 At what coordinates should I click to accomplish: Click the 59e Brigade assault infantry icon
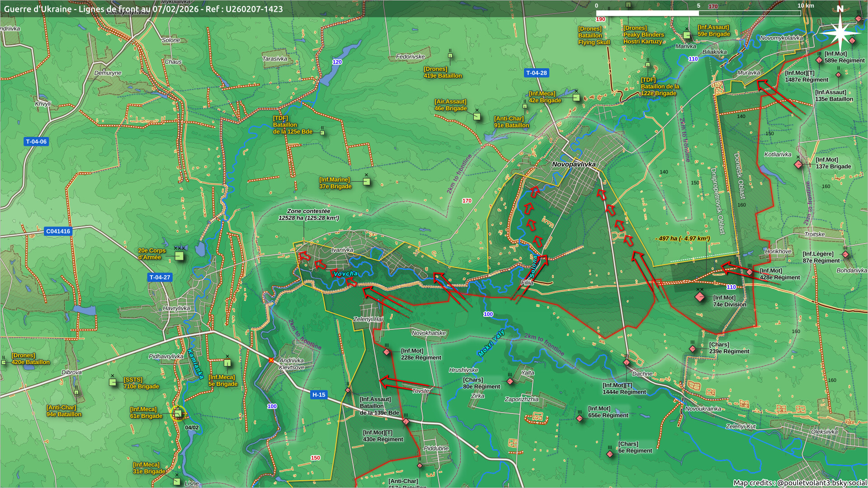click(x=687, y=35)
